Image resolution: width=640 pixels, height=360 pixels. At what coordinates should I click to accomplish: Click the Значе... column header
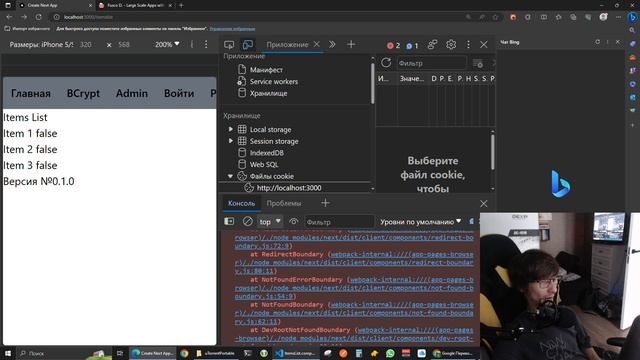(x=412, y=78)
